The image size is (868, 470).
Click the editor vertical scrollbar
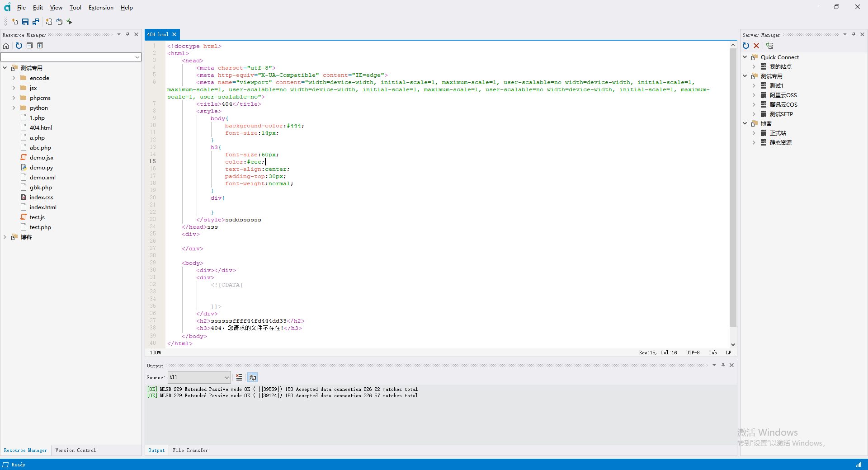[x=733, y=188]
